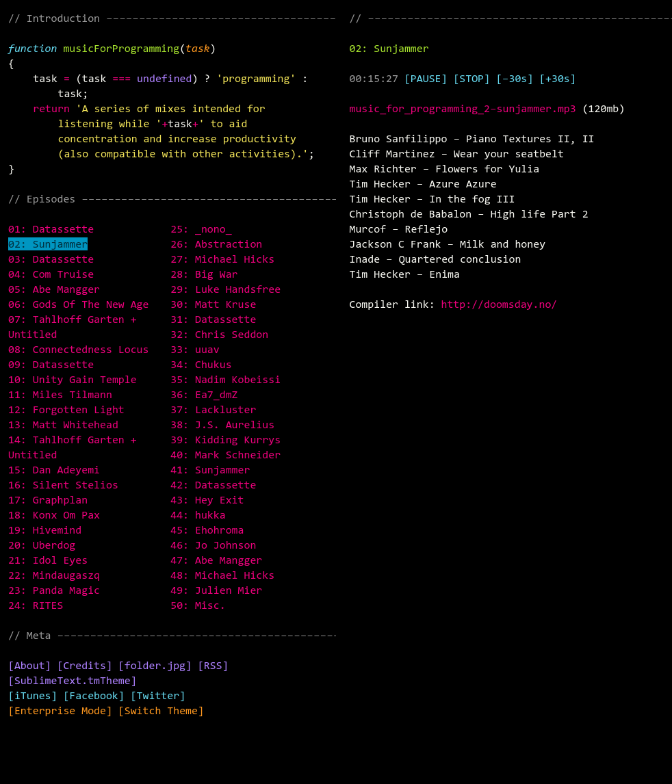
Task: Open the doomsday.no compiler link
Action: click(x=498, y=304)
